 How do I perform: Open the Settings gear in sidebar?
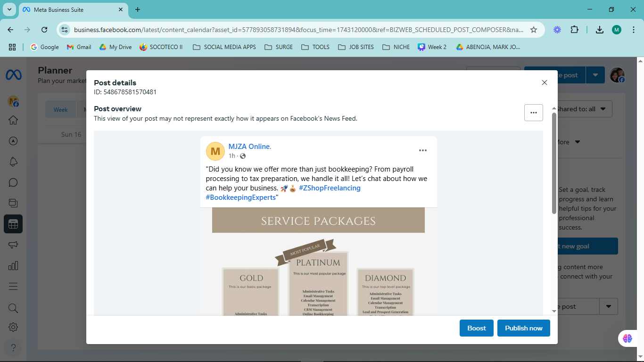coord(13,327)
